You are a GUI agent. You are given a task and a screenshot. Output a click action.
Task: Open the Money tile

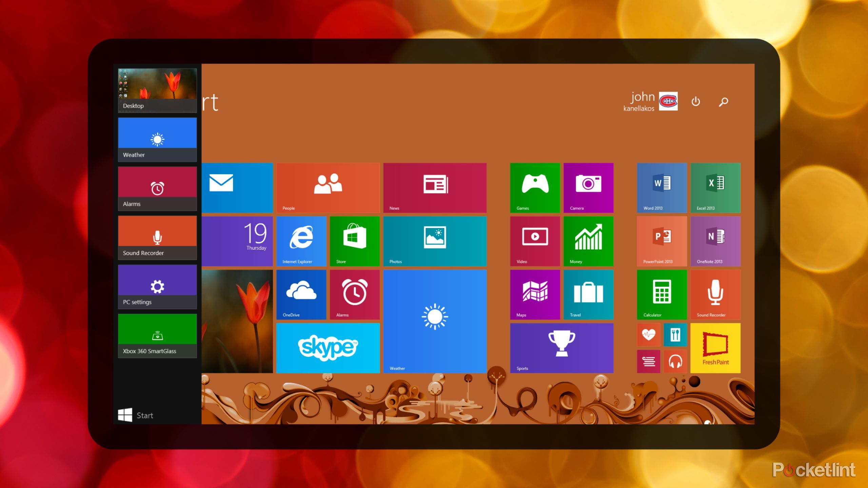point(588,241)
